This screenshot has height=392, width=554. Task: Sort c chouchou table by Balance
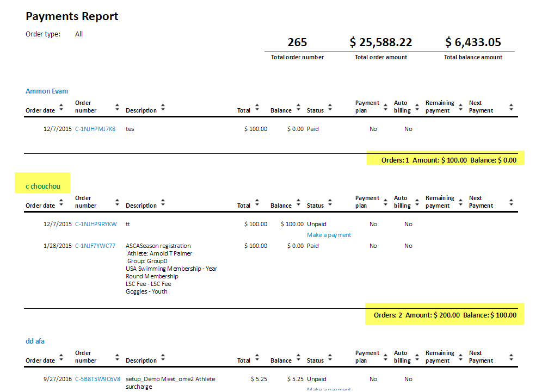tap(298, 203)
